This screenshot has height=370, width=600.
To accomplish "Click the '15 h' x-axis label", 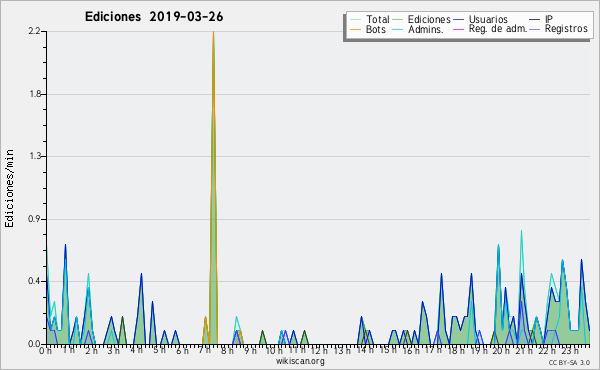I will pyautogui.click(x=387, y=350).
